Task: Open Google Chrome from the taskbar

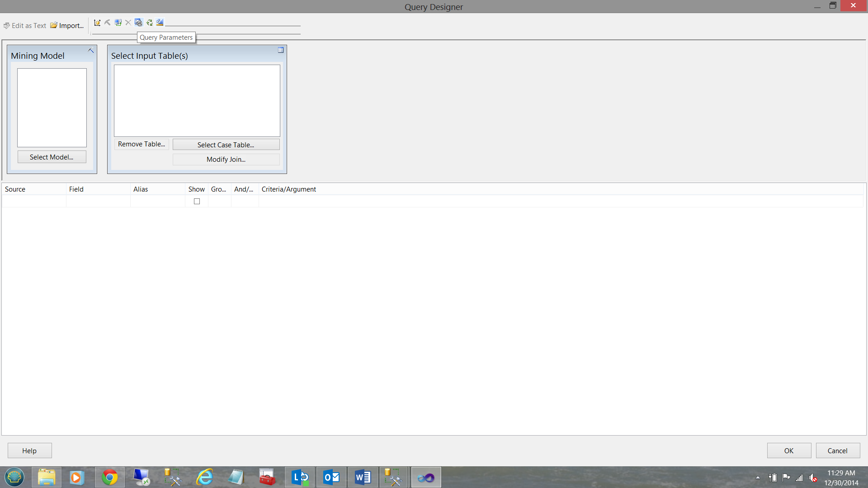Action: [x=109, y=477]
